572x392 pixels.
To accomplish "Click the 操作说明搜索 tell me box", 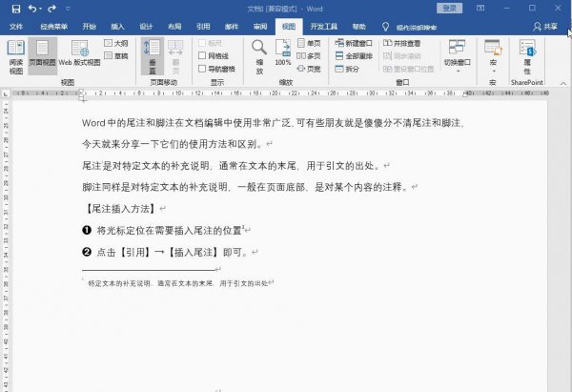I will tap(416, 27).
